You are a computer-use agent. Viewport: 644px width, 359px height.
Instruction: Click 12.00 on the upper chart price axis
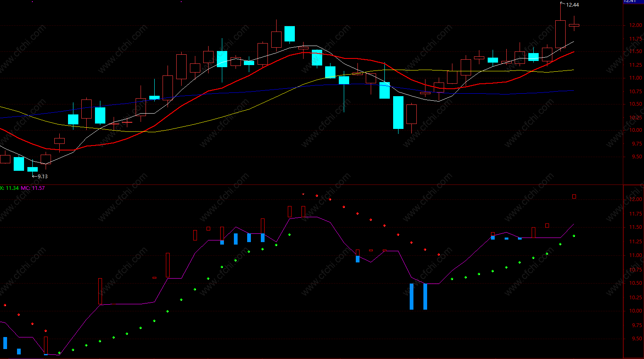click(635, 25)
